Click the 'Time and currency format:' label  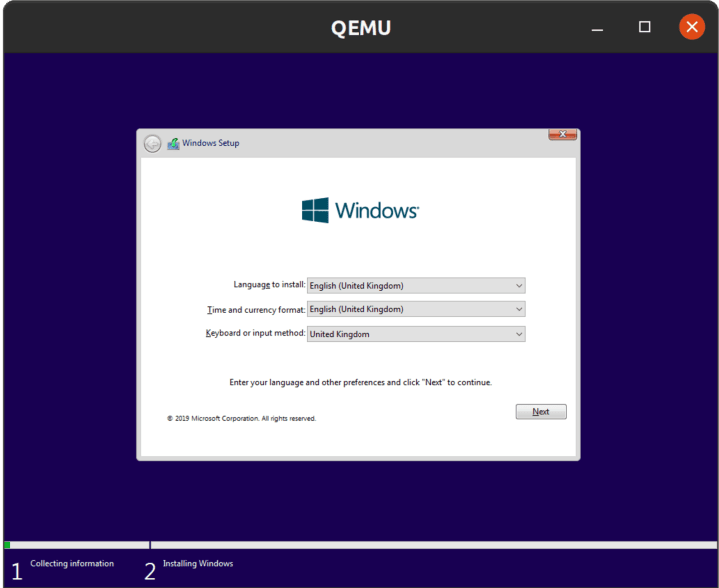(256, 310)
